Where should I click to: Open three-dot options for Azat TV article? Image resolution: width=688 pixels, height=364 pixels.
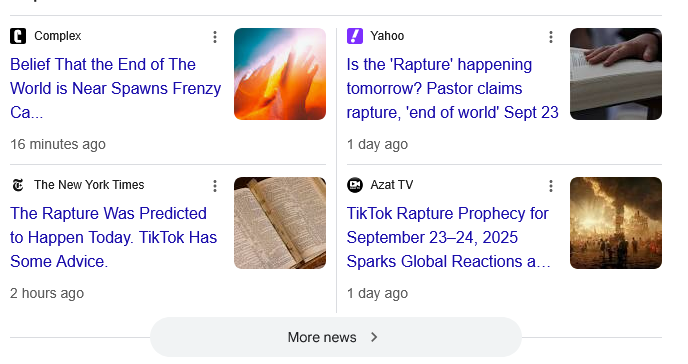pyautogui.click(x=551, y=186)
